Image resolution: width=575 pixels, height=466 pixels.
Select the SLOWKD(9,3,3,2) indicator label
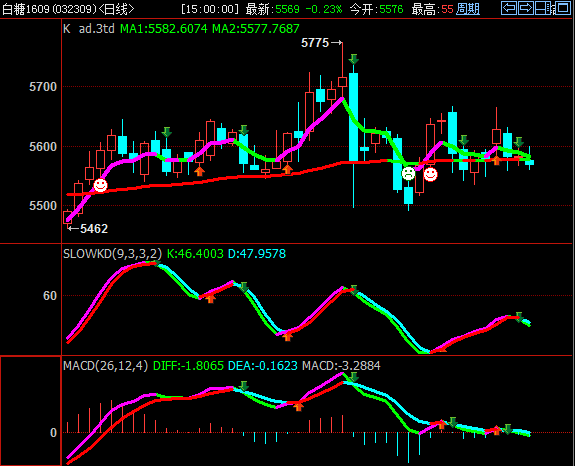pos(113,254)
